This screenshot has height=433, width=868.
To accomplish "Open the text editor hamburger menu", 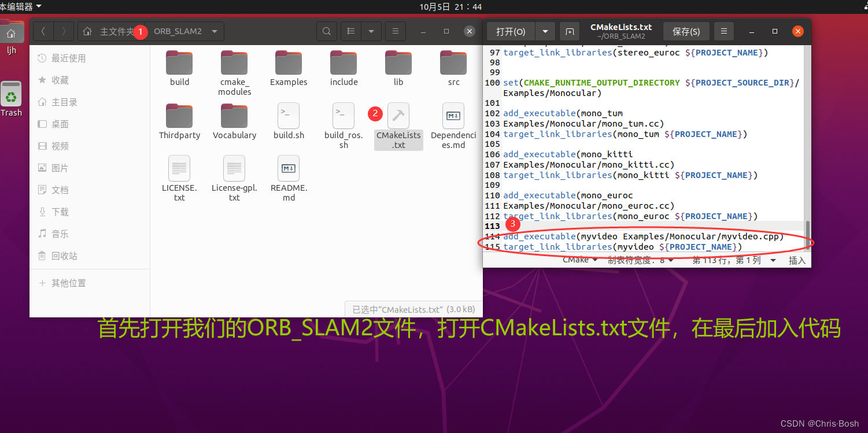I will 723,31.
